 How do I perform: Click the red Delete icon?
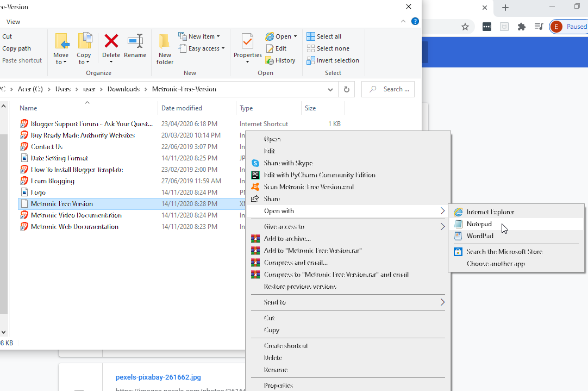tap(111, 41)
